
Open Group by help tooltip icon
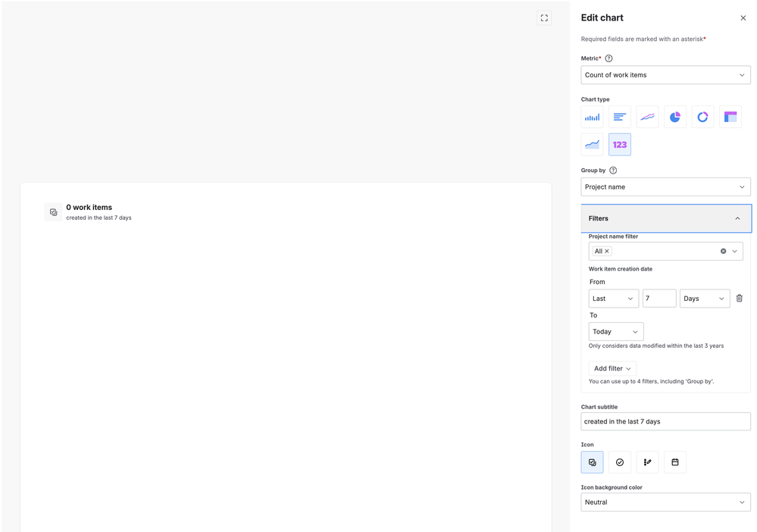point(613,171)
